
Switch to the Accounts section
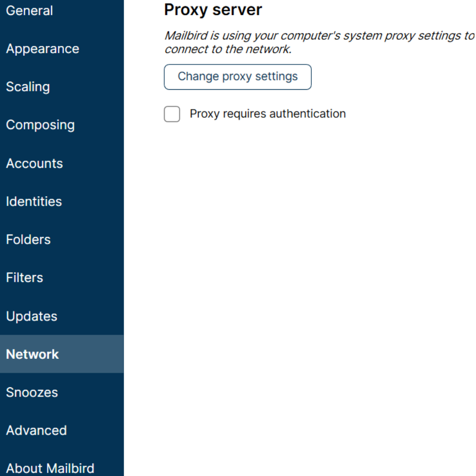click(x=61, y=163)
